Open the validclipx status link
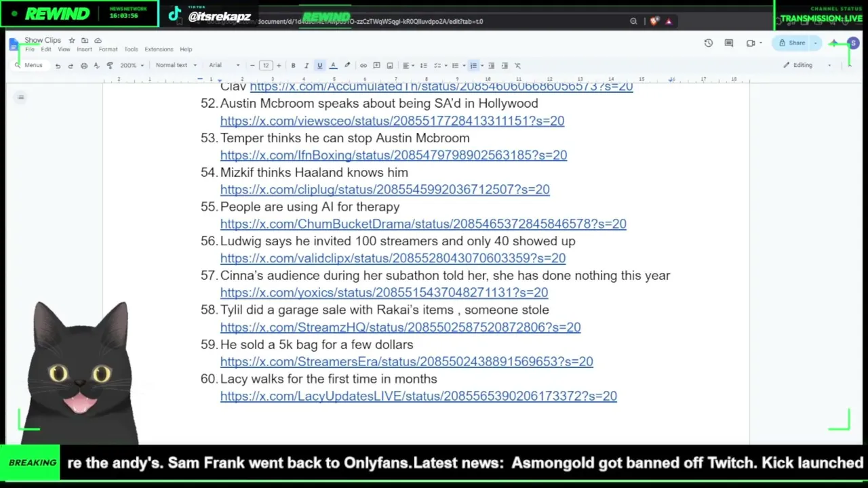This screenshot has height=488, width=868. [393, 258]
